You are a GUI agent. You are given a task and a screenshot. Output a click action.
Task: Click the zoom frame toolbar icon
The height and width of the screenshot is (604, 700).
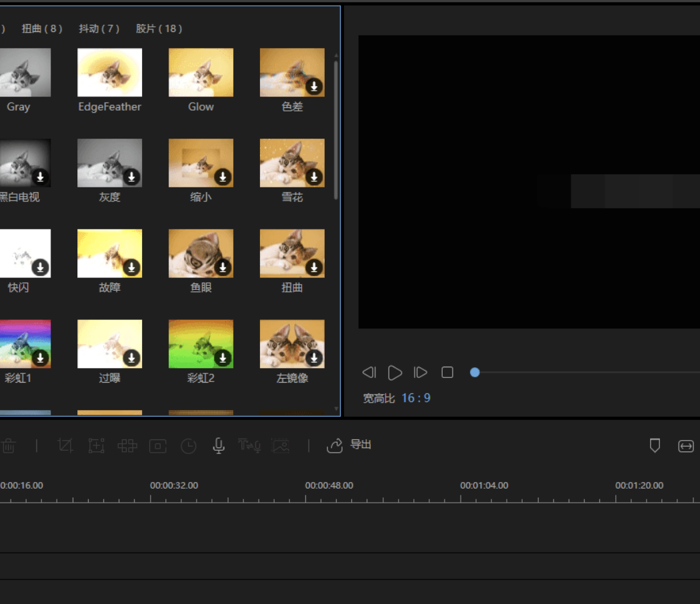(97, 445)
